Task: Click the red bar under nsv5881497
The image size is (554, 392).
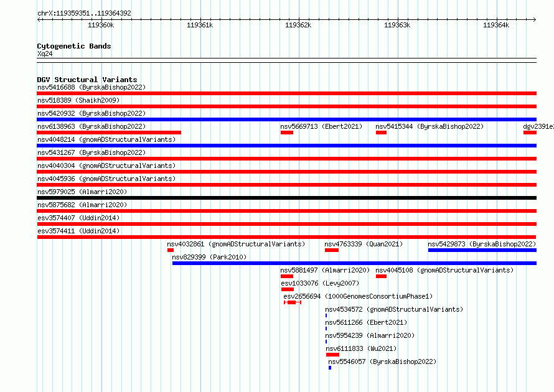Action: coord(287,276)
